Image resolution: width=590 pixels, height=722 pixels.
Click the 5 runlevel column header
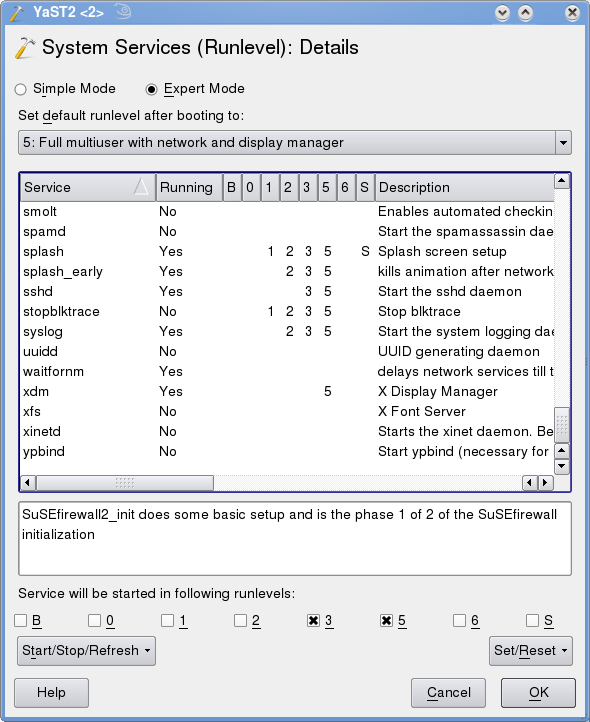click(326, 187)
